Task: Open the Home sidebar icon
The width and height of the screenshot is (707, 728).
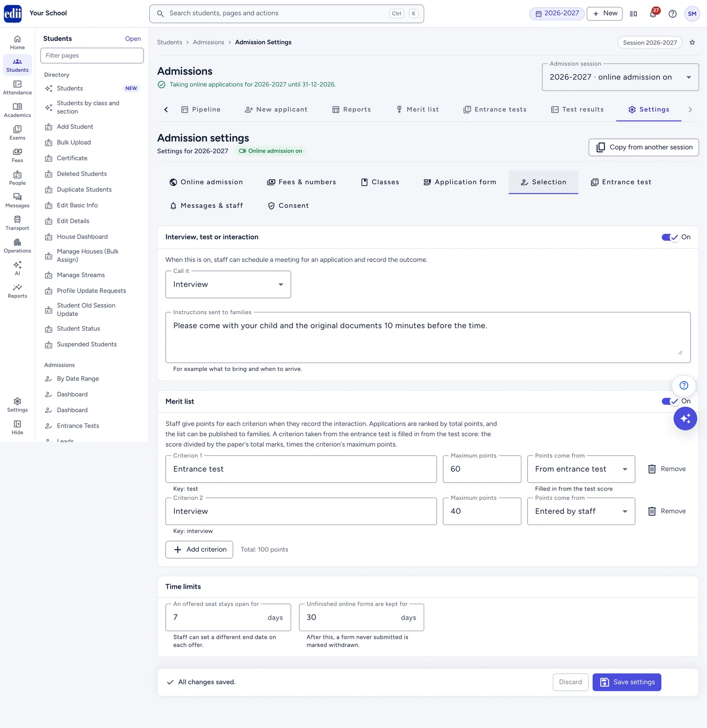Action: (x=17, y=42)
